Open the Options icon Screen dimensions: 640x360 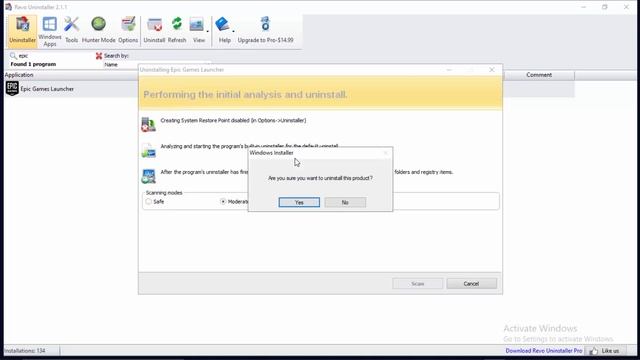click(128, 30)
